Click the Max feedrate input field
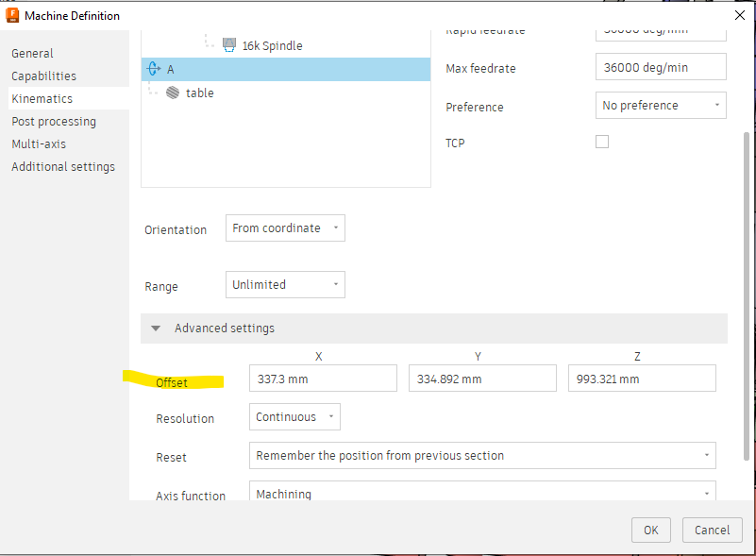756x556 pixels. pos(661,67)
